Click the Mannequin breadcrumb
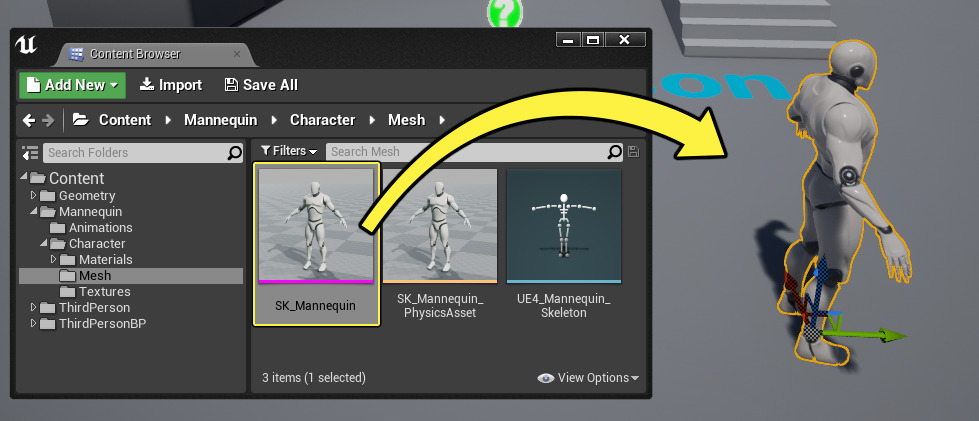 click(220, 120)
